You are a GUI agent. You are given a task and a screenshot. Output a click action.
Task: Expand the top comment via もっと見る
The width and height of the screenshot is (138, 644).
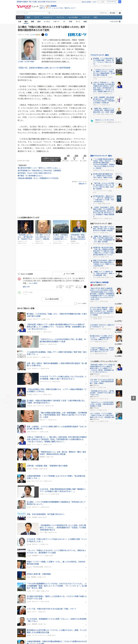pyautogui.click(x=33, y=283)
